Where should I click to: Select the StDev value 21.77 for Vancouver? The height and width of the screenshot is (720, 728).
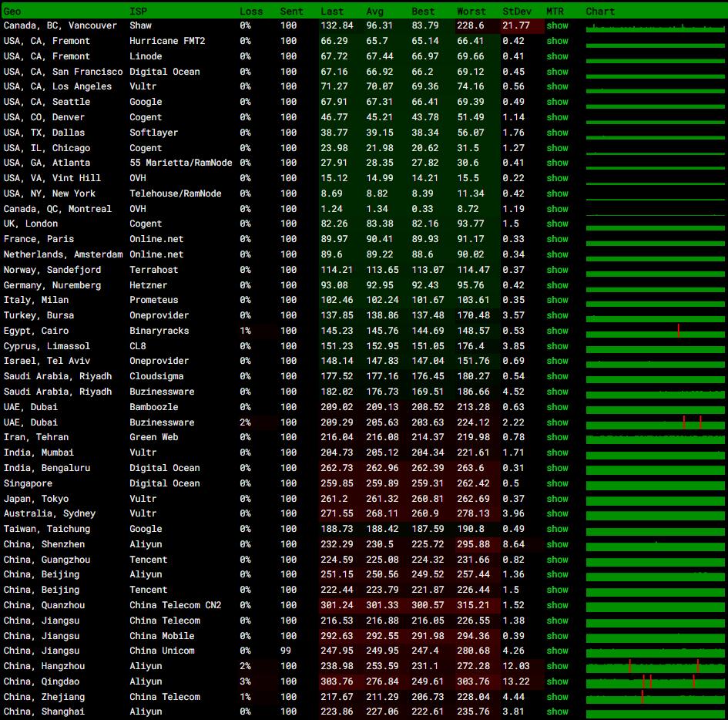pyautogui.click(x=516, y=25)
